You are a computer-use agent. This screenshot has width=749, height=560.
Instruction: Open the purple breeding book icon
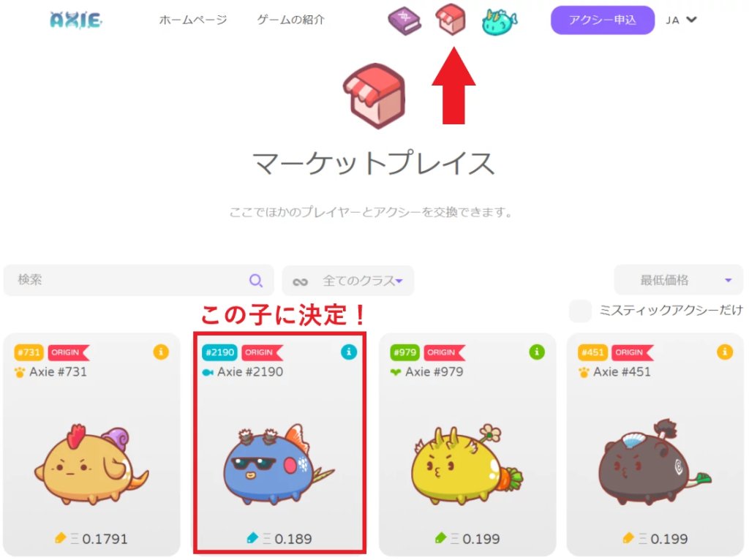(404, 21)
